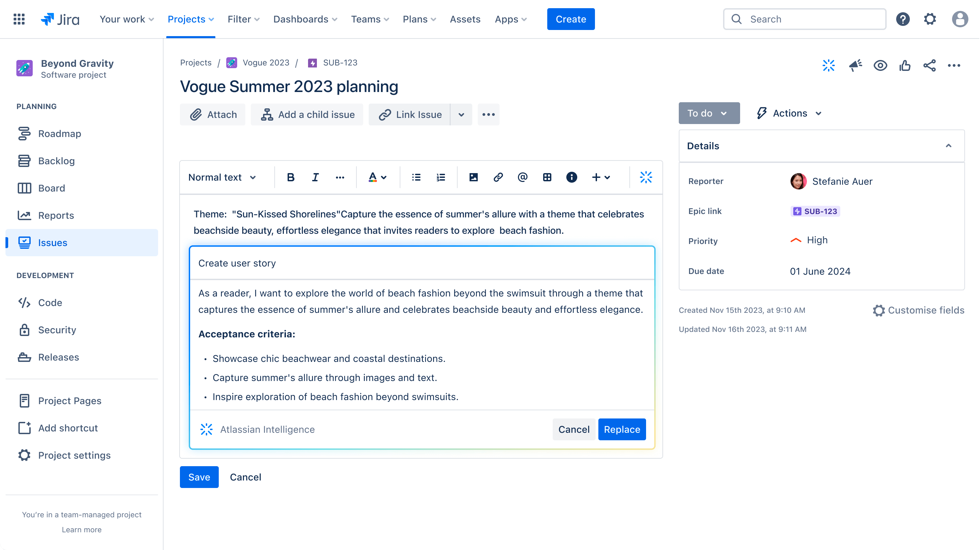
Task: Click the numbered list icon
Action: pos(441,177)
